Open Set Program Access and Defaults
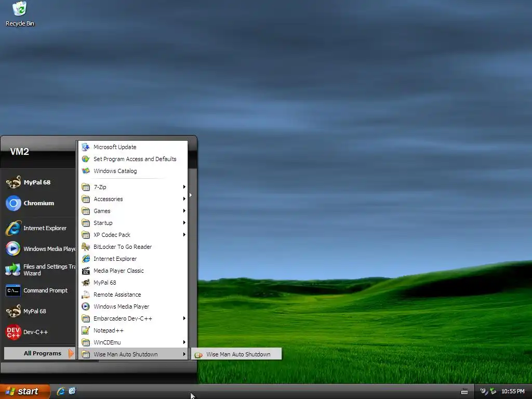 pyautogui.click(x=133, y=159)
